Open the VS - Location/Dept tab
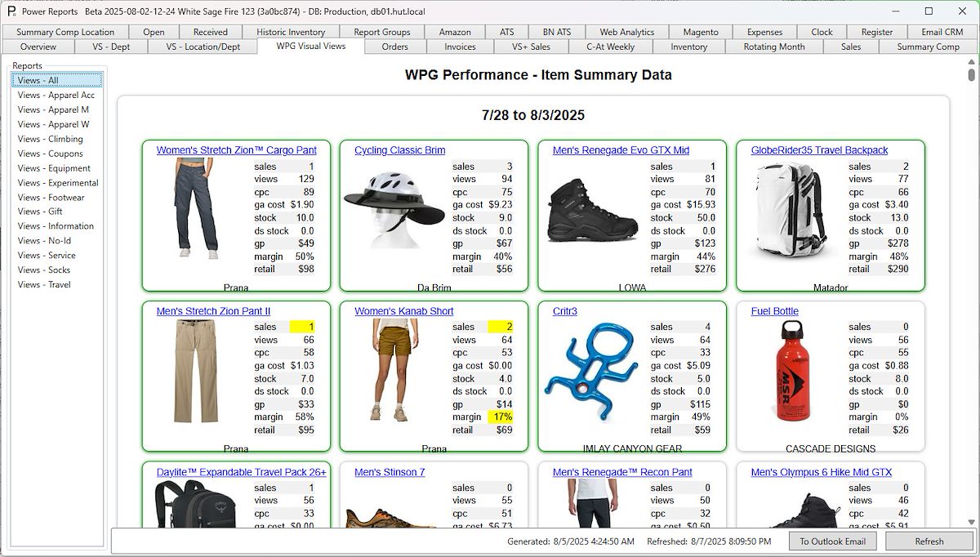This screenshot has width=980, height=557. (x=203, y=47)
